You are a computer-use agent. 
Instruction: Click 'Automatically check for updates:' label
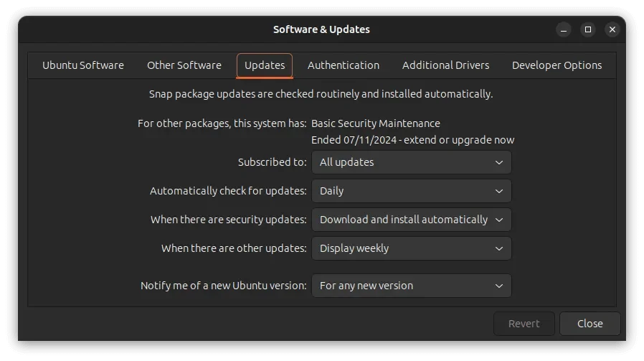(228, 191)
